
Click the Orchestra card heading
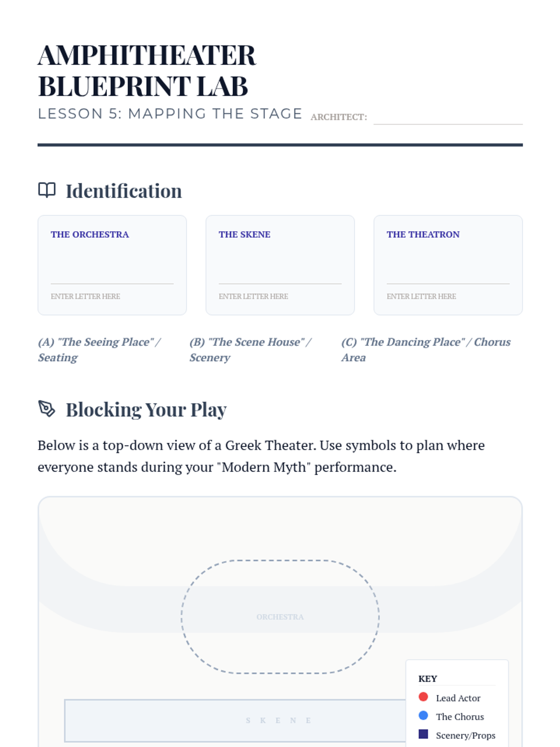pos(90,234)
